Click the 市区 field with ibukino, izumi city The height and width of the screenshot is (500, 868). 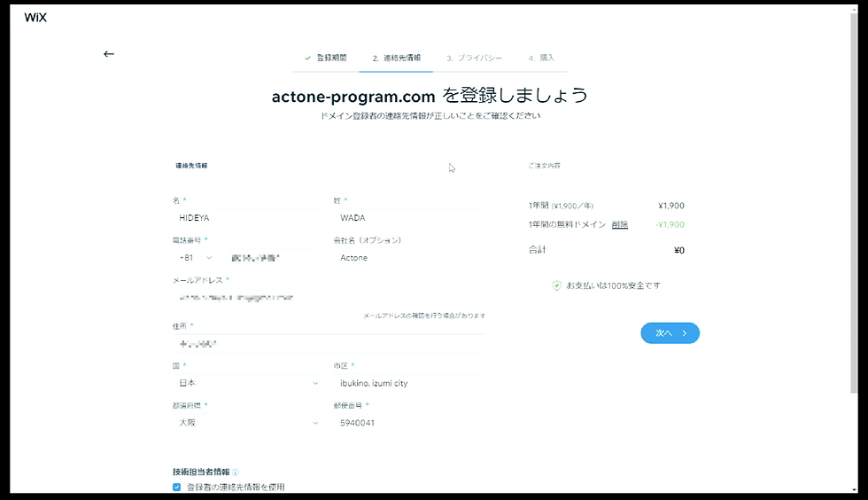pyautogui.click(x=408, y=383)
